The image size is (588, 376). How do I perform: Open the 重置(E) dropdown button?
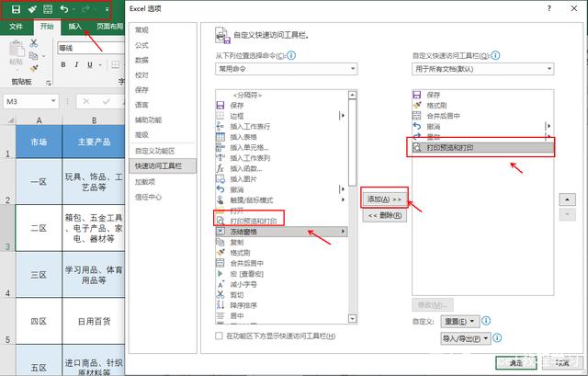460,321
